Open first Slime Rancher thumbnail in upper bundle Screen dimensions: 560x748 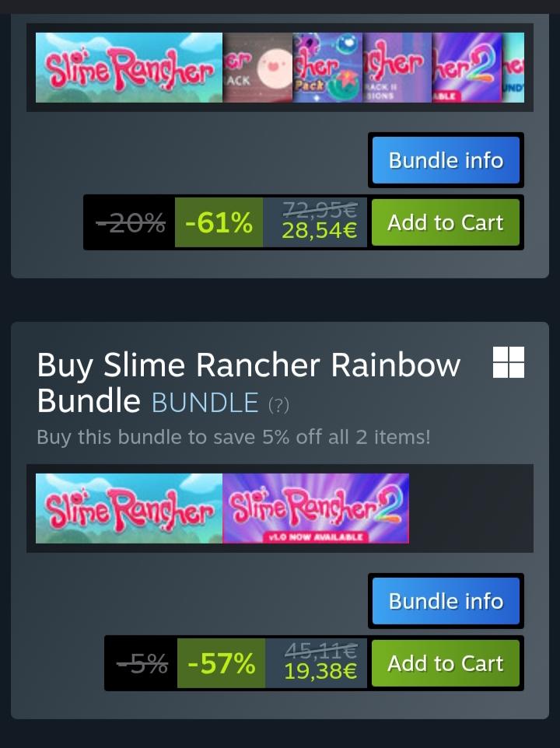click(129, 68)
